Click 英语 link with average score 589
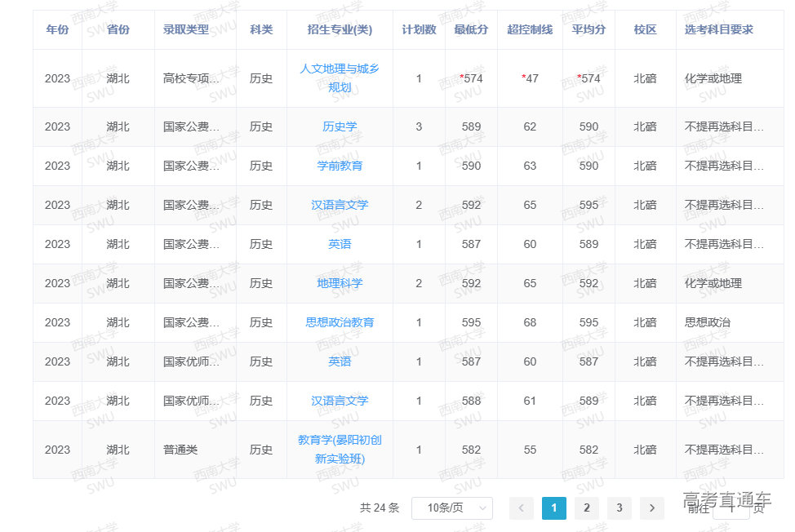 click(340, 244)
